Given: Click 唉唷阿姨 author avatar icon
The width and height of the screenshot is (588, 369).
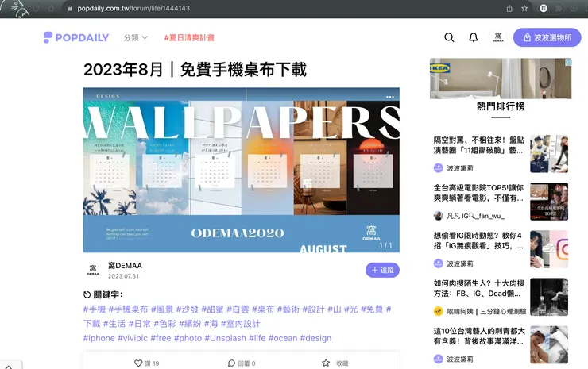Looking at the screenshot, I should tap(439, 311).
